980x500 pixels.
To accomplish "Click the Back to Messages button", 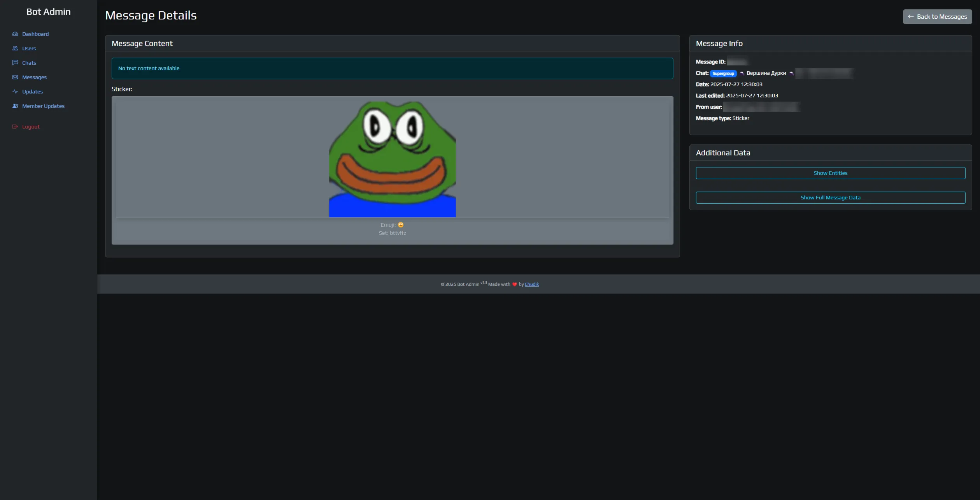I will (x=937, y=16).
